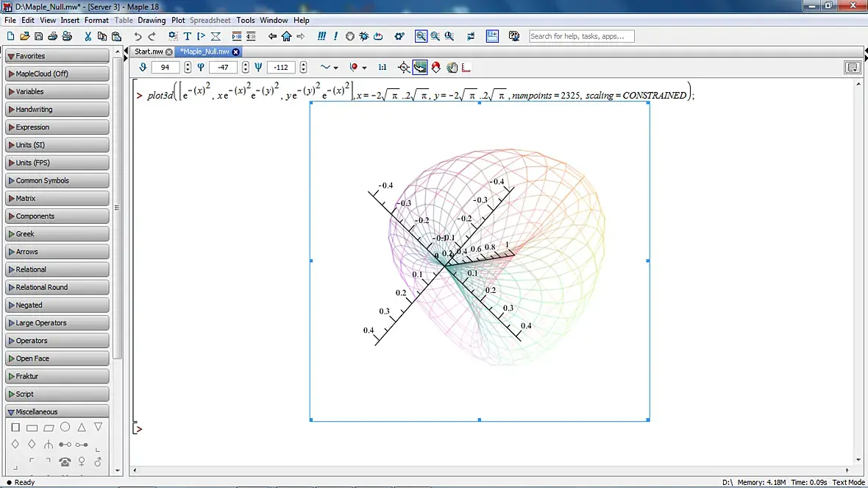Toggle the rotate plot tool

tap(420, 67)
